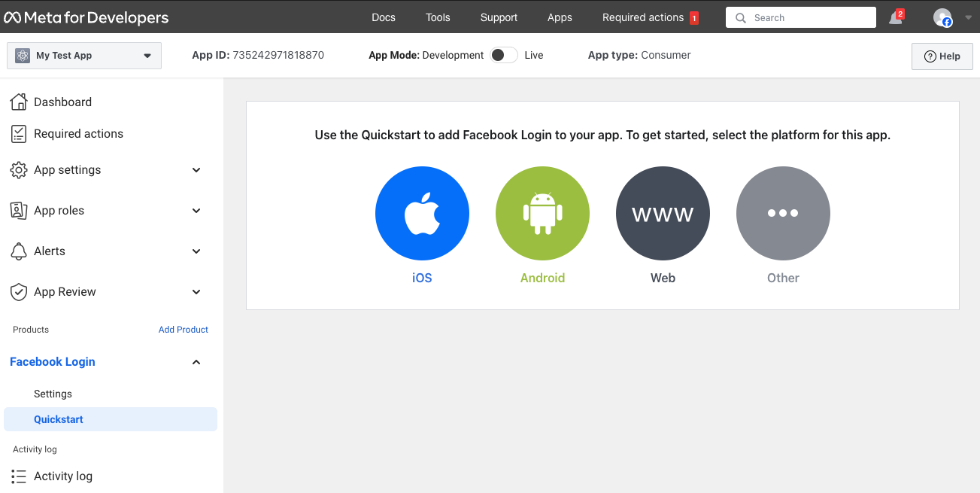Image resolution: width=980 pixels, height=493 pixels.
Task: Open the My Test App selector dropdown
Action: (x=84, y=56)
